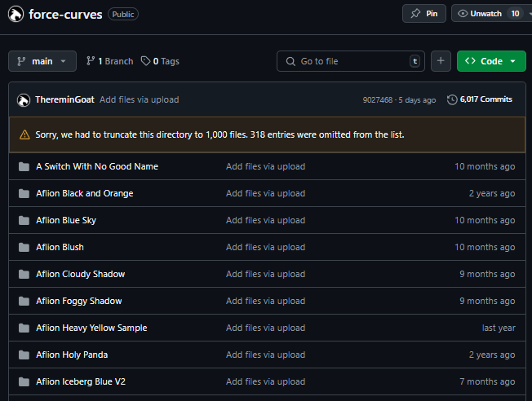The width and height of the screenshot is (532, 401).
Task: Open folder Aflion Foggy Shadow
Action: point(79,301)
